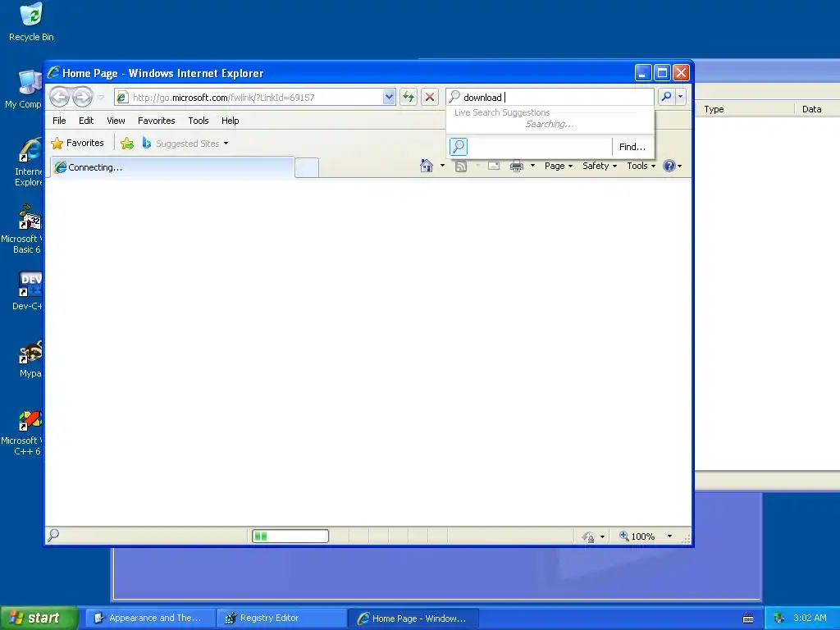Open the View menu
The image size is (840, 630).
(116, 121)
